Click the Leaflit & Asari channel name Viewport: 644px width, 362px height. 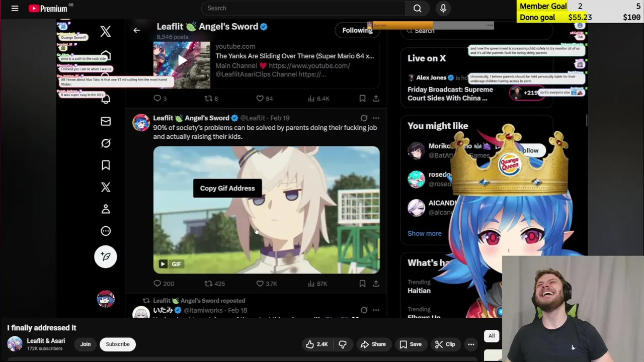click(x=46, y=341)
